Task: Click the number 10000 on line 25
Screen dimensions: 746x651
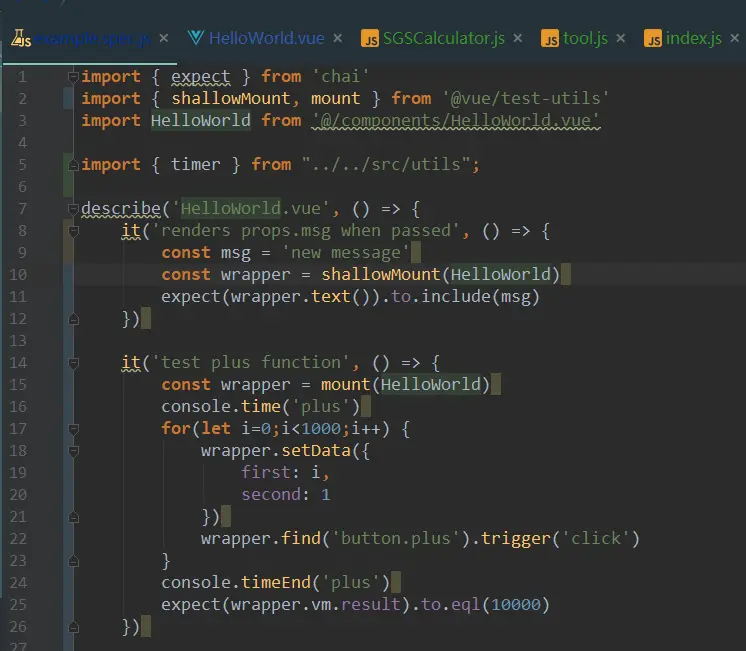Action: pos(516,605)
